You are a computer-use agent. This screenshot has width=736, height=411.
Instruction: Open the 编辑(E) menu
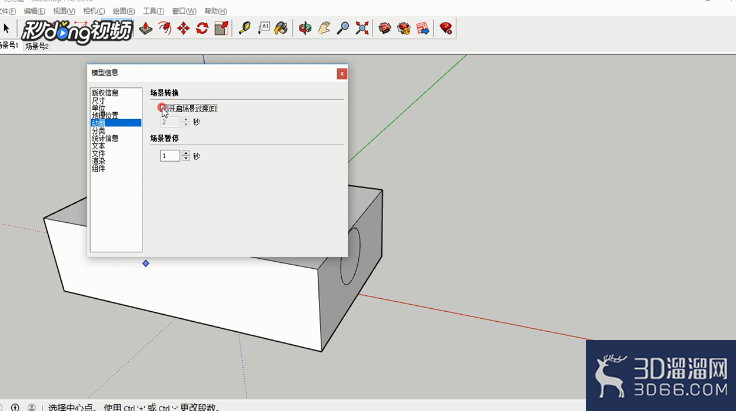pyautogui.click(x=34, y=11)
